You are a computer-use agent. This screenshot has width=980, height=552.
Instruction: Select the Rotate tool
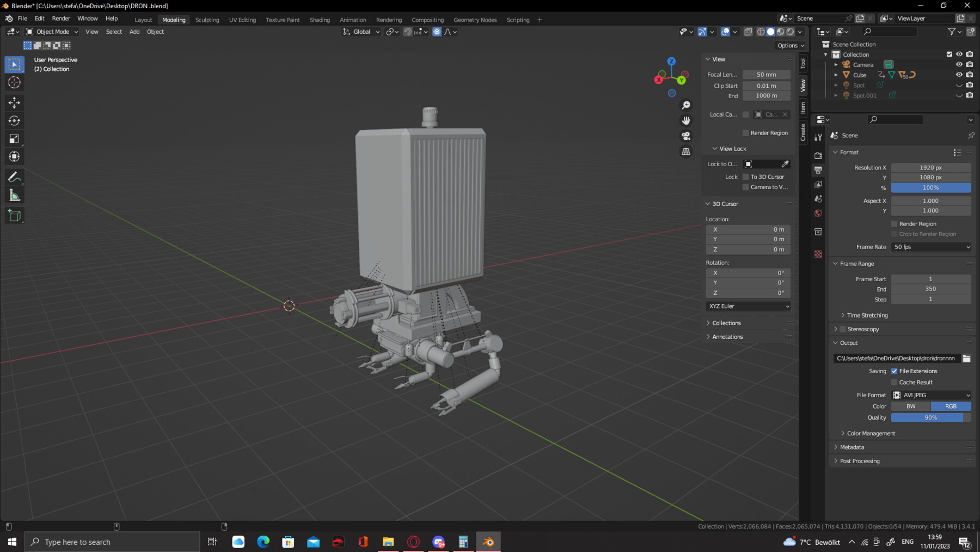click(15, 120)
